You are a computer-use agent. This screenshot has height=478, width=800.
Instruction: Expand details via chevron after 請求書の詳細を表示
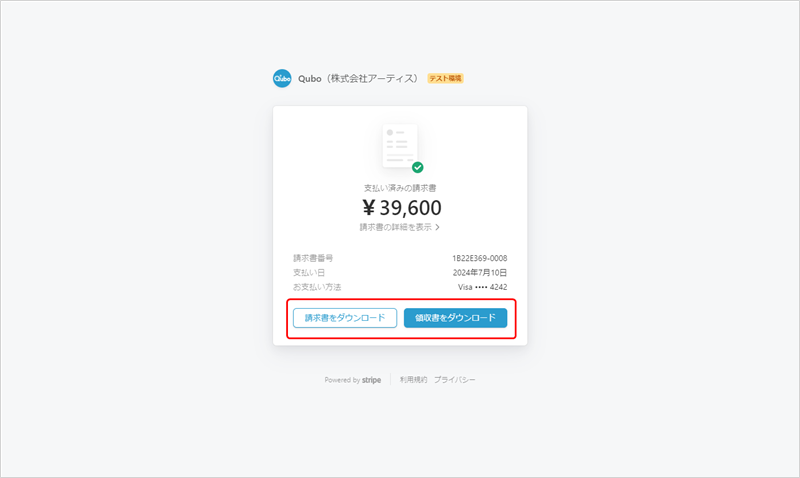[437, 227]
